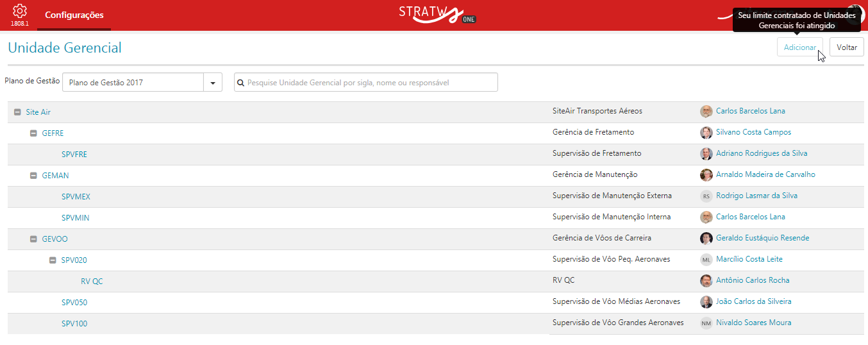Click João Carlos da Silveira avatar

[706, 301]
